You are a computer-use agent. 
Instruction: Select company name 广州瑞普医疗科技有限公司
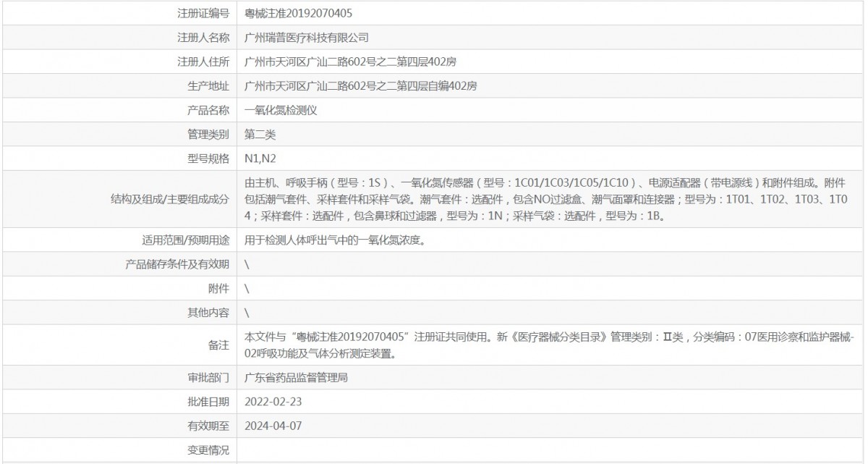(x=307, y=37)
